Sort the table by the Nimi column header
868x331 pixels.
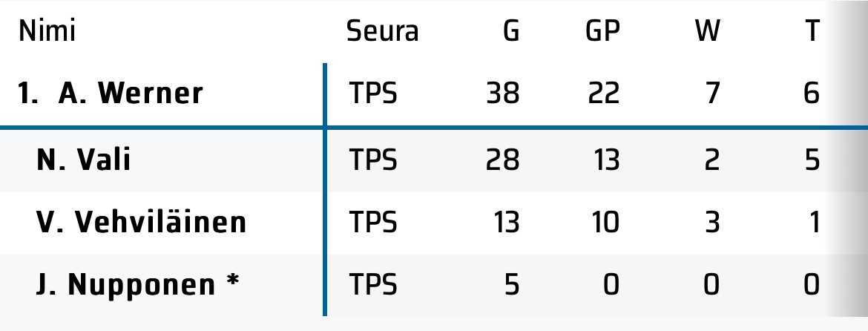pyautogui.click(x=47, y=32)
